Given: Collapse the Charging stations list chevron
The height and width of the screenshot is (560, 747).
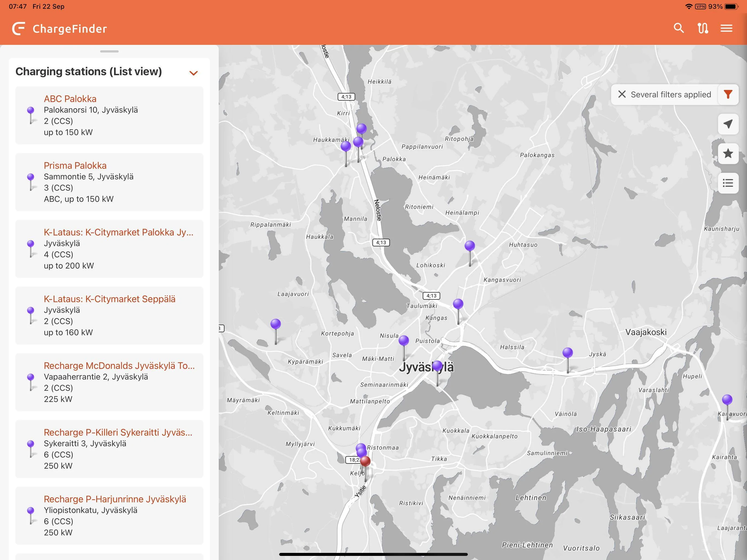Looking at the screenshot, I should coord(194,73).
